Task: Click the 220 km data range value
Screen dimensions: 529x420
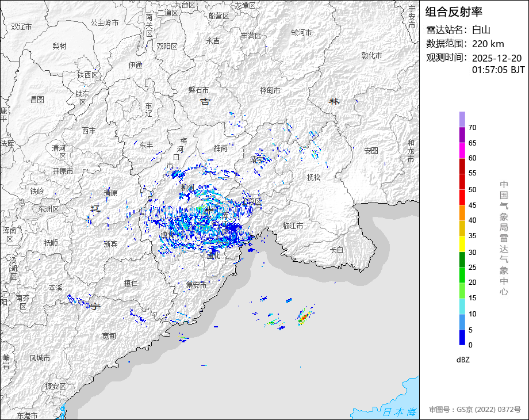Action: point(488,44)
